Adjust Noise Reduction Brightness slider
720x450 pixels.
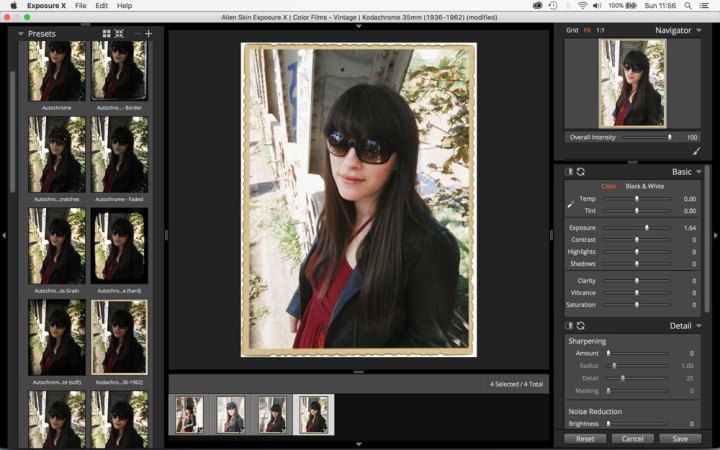coord(637,423)
